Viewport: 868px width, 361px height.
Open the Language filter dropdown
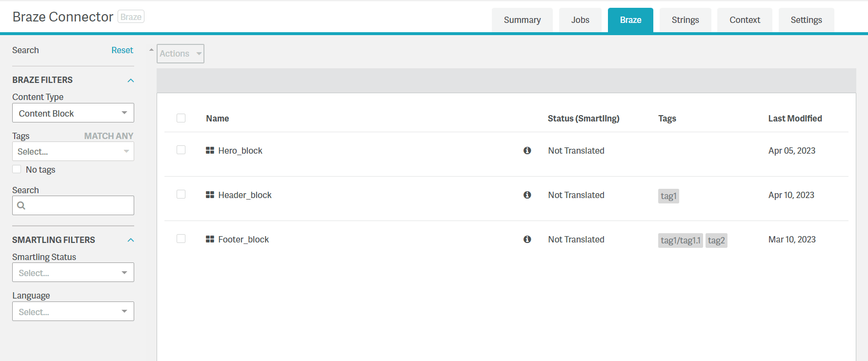[x=73, y=312]
